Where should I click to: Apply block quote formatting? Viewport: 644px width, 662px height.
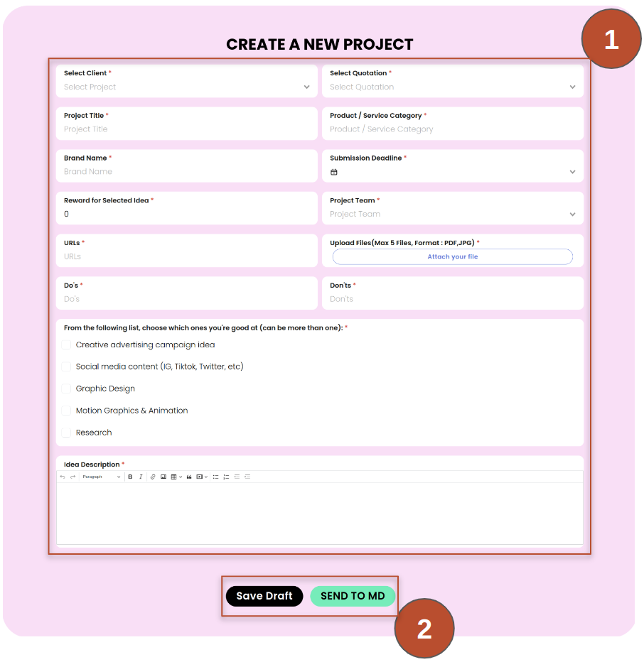coord(189,477)
